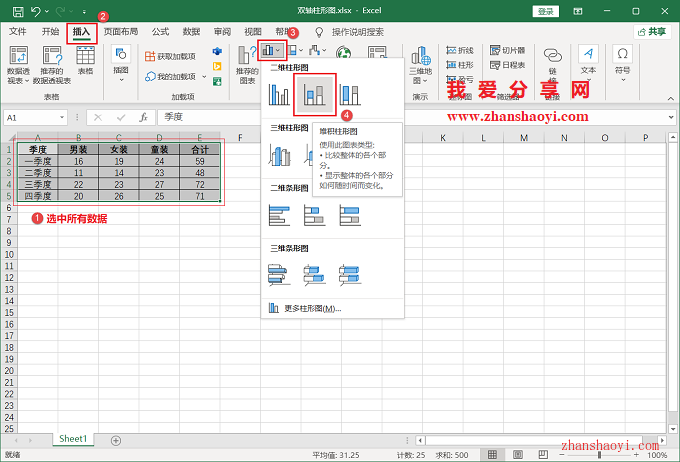
Task: Open My Add-ins
Action: (x=170, y=77)
